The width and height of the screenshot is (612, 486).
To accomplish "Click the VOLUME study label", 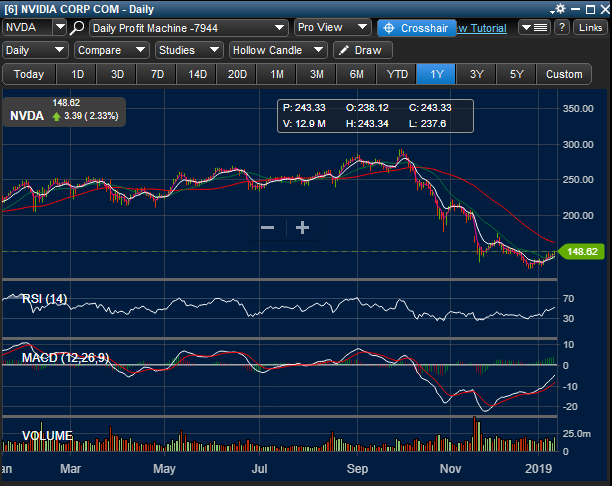I will 47,436.
